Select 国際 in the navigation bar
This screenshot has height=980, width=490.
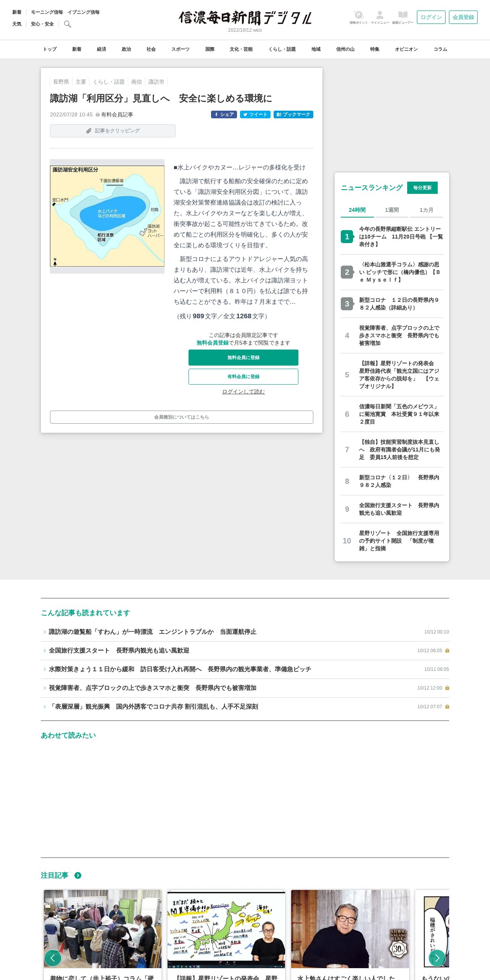[210, 49]
